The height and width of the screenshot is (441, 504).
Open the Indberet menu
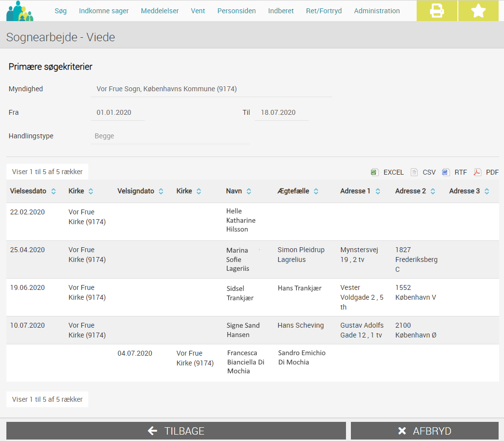pyautogui.click(x=281, y=11)
